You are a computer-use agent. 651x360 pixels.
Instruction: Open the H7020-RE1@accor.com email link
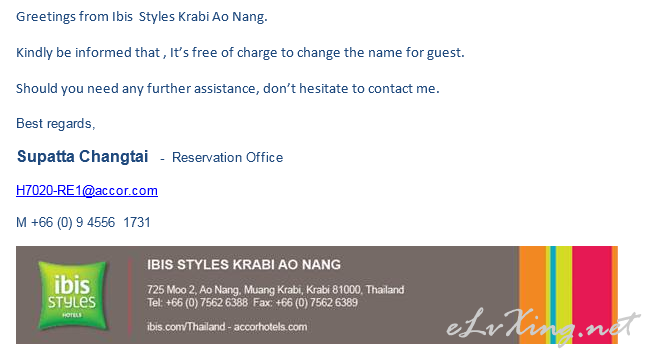point(87,191)
